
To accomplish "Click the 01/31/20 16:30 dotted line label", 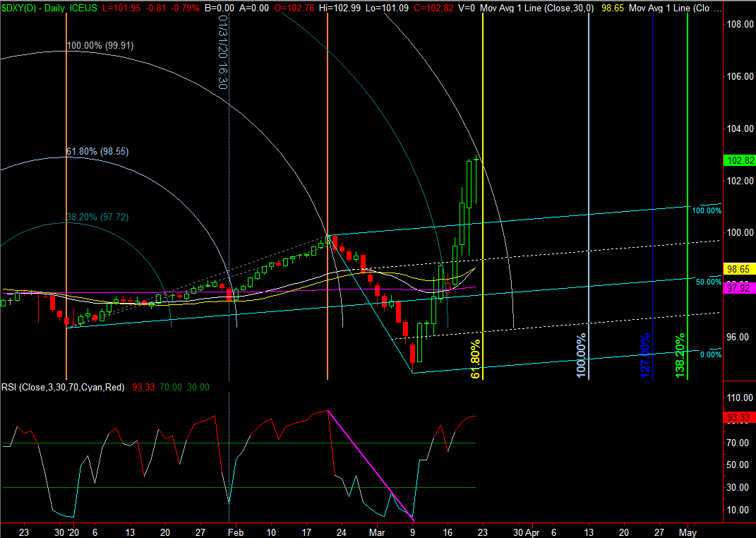I will pyautogui.click(x=222, y=53).
